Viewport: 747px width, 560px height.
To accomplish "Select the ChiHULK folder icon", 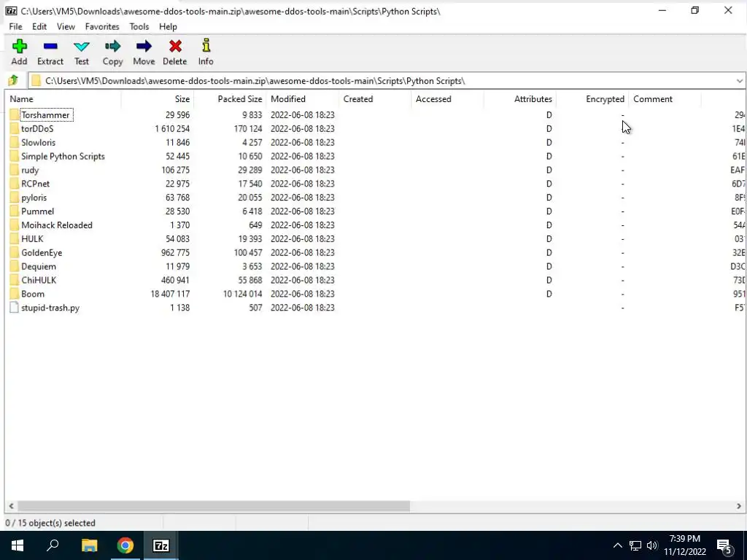I will pos(15,281).
